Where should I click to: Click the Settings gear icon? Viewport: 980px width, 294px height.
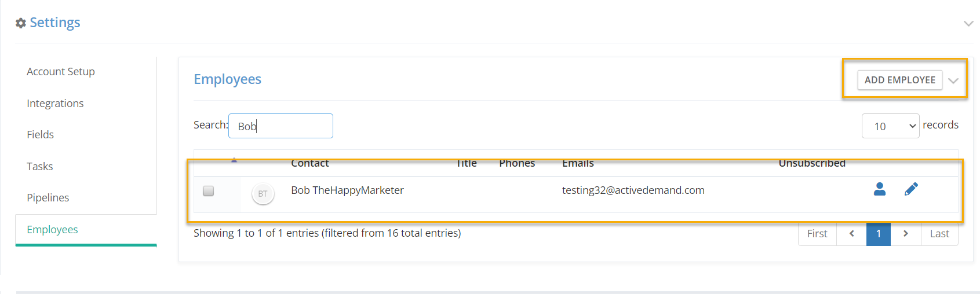(21, 23)
